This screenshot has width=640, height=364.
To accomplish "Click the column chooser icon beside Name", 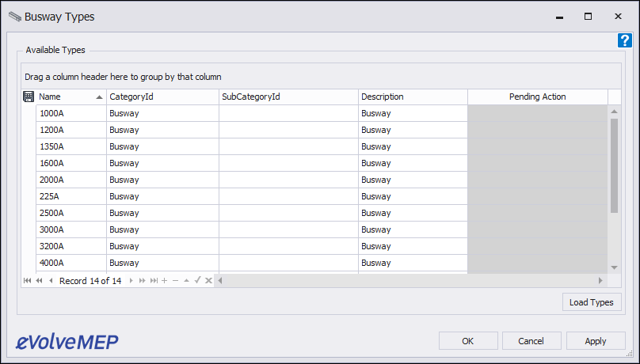I will coord(29,97).
